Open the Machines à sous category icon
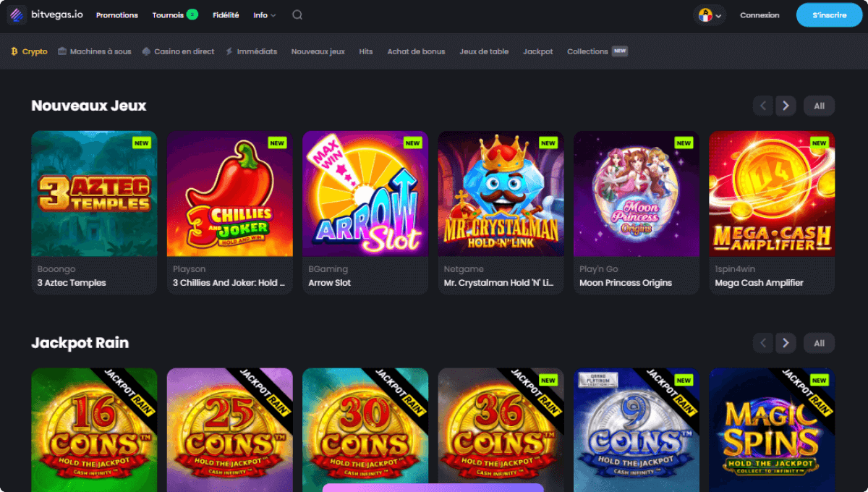 pyautogui.click(x=63, y=51)
